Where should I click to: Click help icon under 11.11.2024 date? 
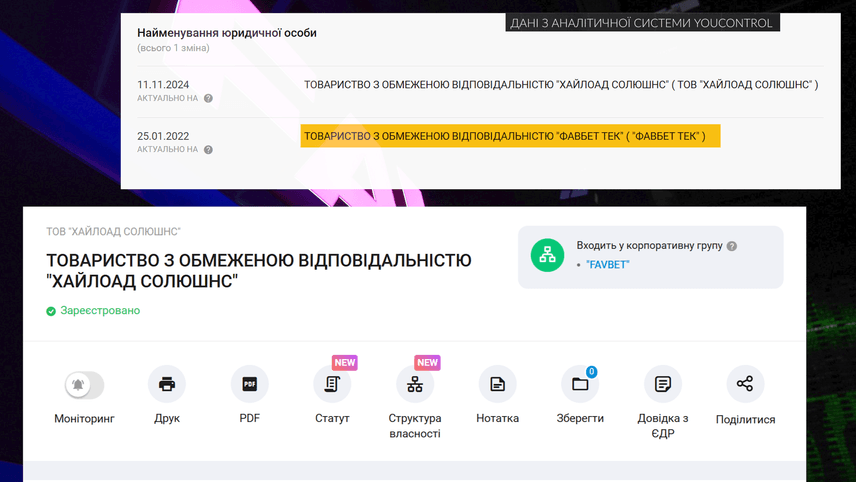coord(208,99)
